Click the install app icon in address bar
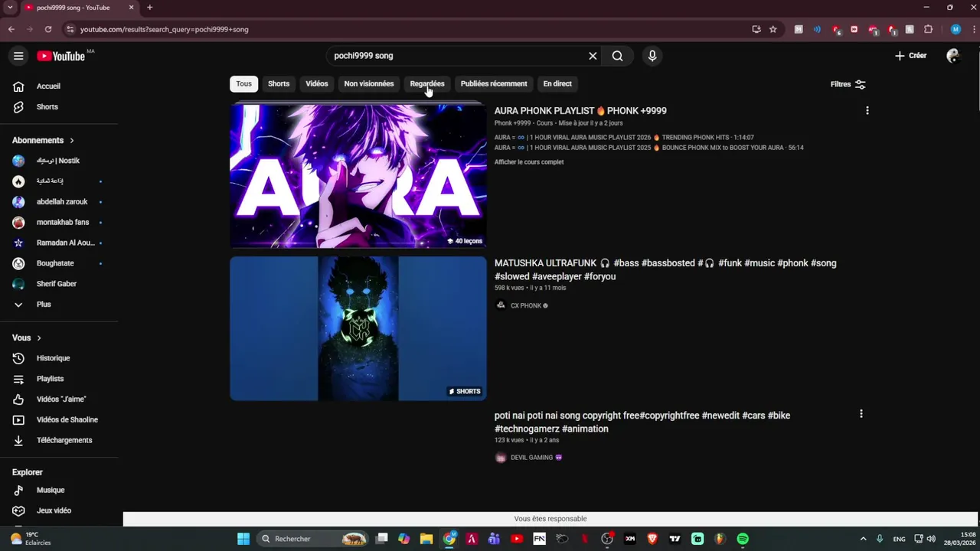Image resolution: width=980 pixels, height=551 pixels. pos(756,29)
